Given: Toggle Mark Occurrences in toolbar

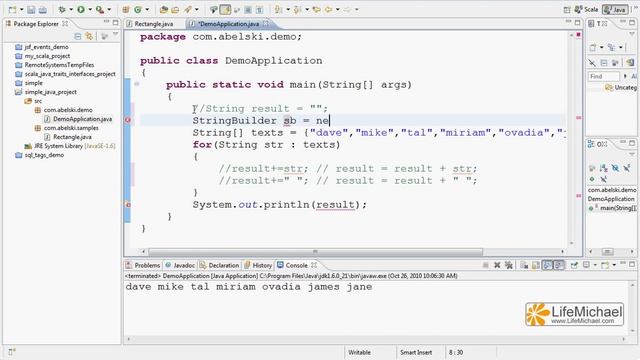Looking at the screenshot, I should click(x=225, y=9).
